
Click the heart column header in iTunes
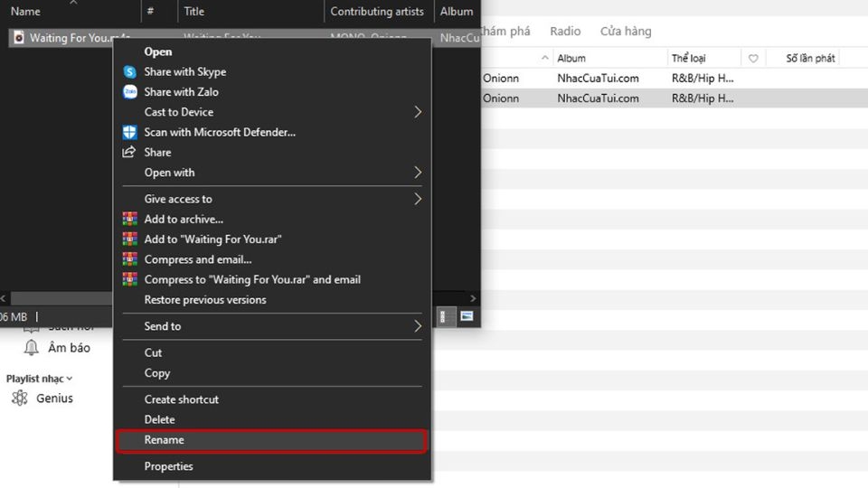pyautogui.click(x=753, y=58)
